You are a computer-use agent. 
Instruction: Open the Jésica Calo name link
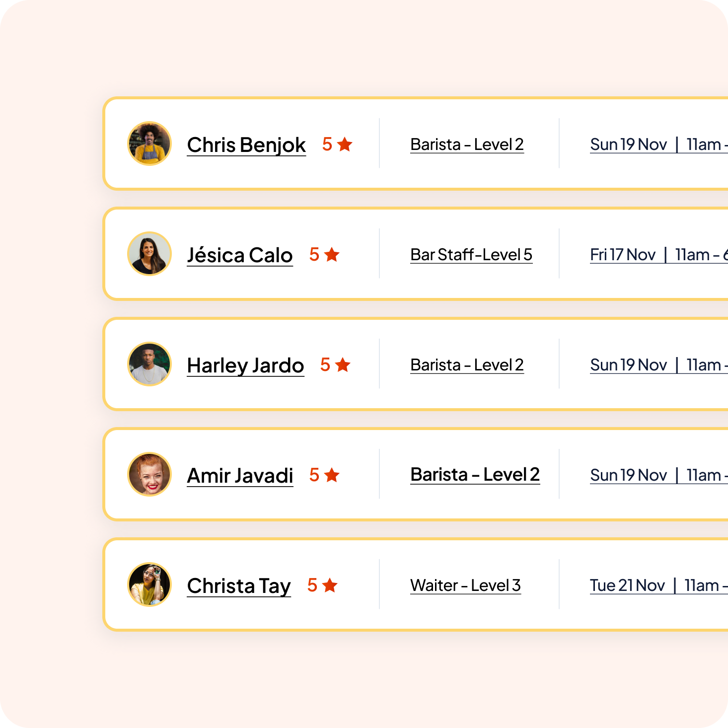[x=240, y=255]
